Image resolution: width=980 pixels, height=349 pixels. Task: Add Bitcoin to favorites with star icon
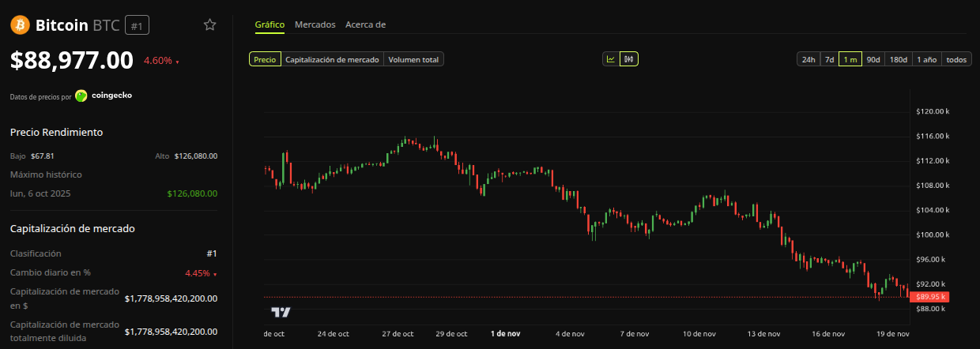[209, 24]
